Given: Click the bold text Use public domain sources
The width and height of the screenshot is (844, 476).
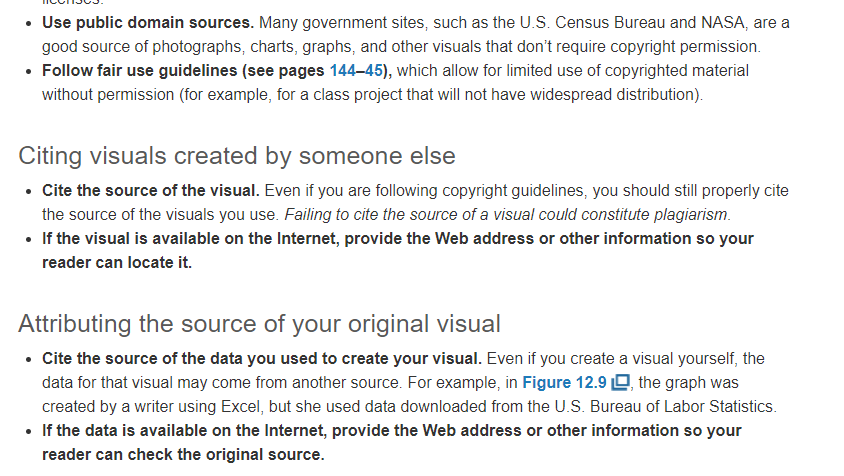Looking at the screenshot, I should (148, 23).
